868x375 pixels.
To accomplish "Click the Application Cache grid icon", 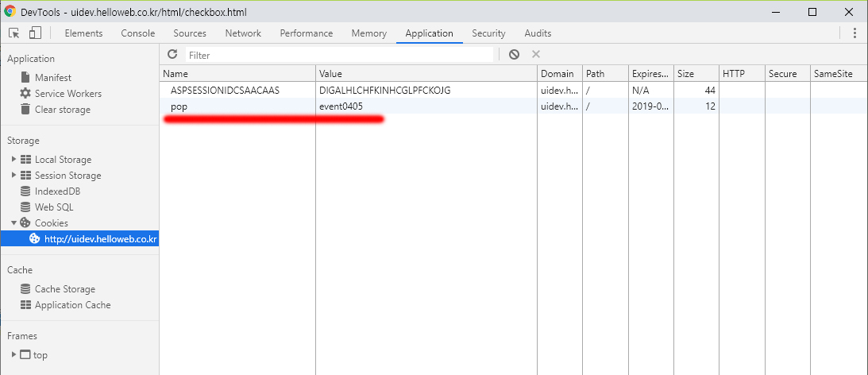I will coord(25,305).
